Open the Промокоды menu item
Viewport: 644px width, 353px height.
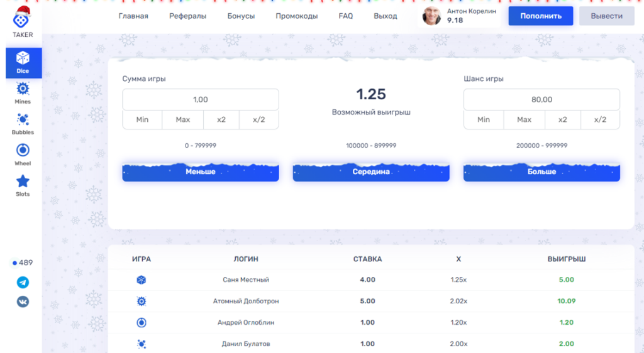tap(297, 16)
